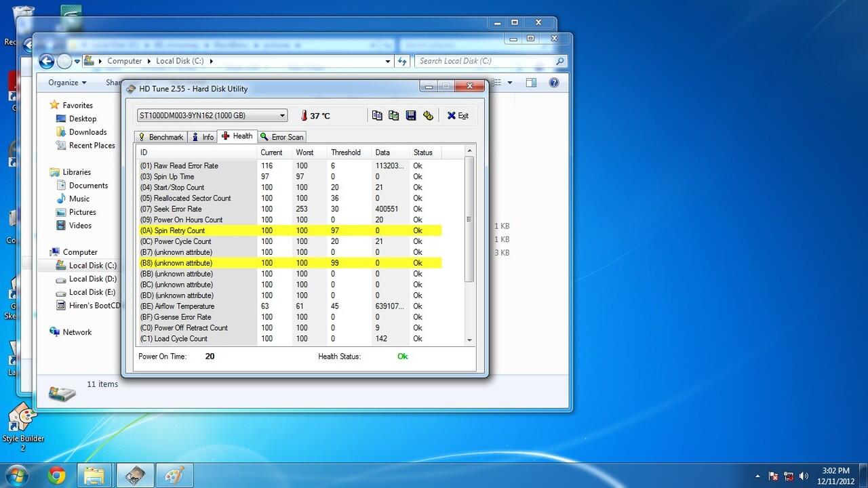Click the Explorer refresh button
Image resolution: width=868 pixels, height=488 pixels.
(402, 61)
